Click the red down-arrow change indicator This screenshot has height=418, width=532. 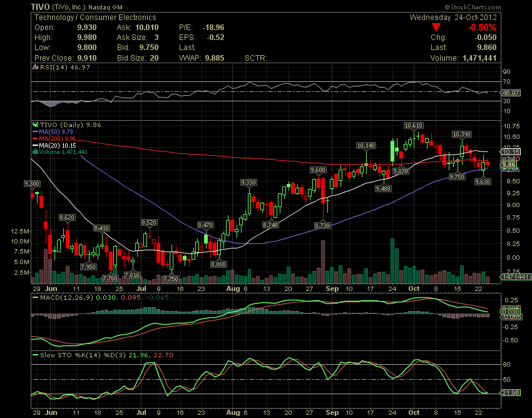point(436,27)
